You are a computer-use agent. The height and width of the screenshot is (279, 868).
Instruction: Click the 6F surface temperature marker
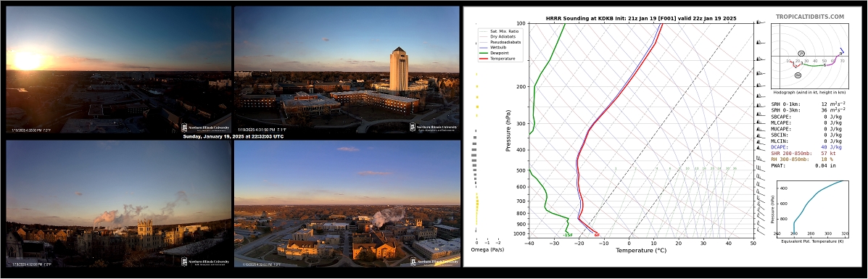pyautogui.click(x=598, y=236)
